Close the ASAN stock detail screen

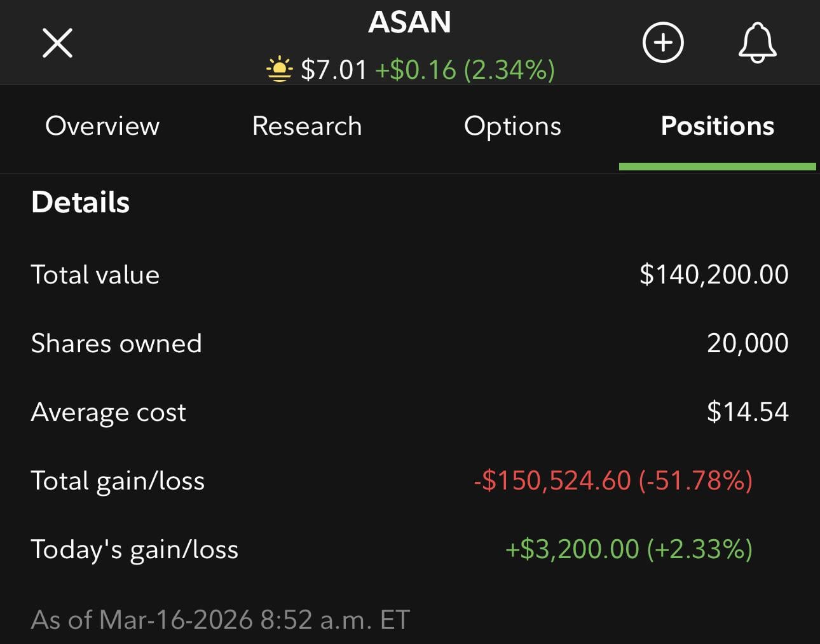[57, 43]
